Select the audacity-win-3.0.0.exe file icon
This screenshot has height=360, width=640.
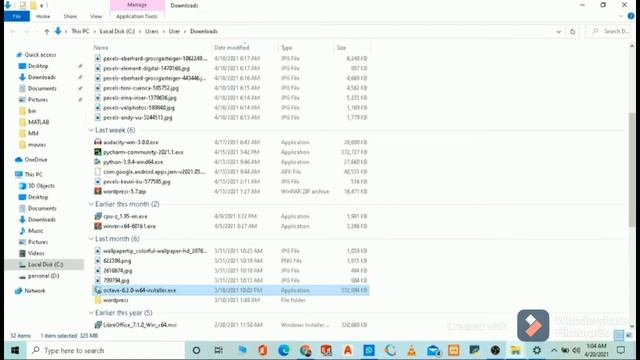pyautogui.click(x=98, y=142)
